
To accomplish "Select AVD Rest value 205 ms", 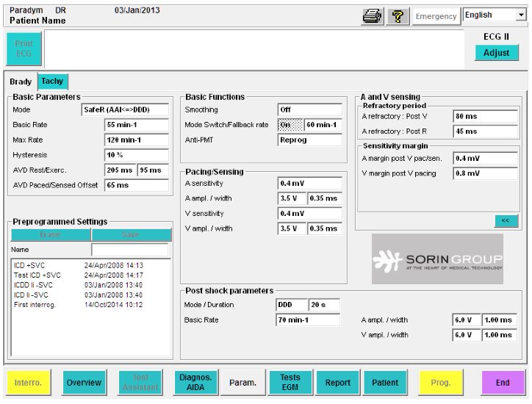I will point(120,170).
